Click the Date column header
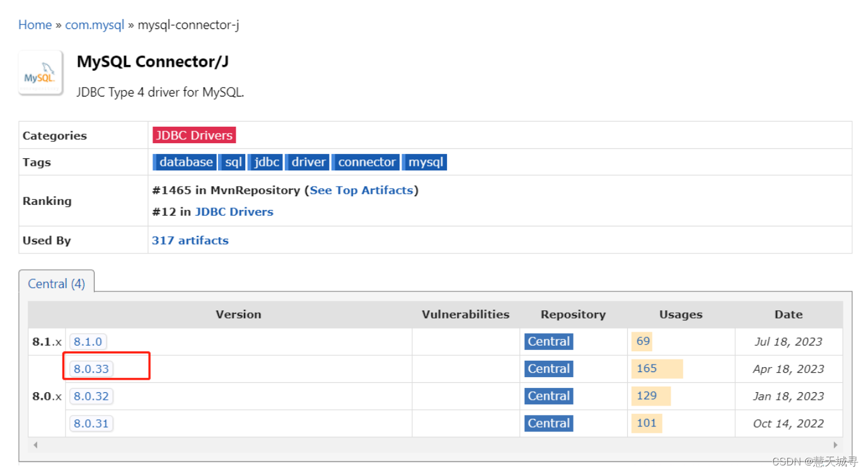This screenshot has height=473, width=868. [x=789, y=314]
